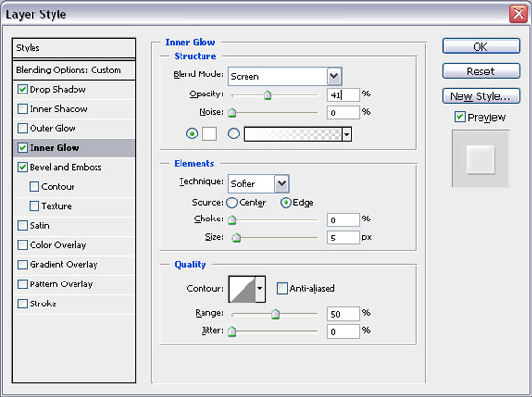Open the Technique dropdown
The height and width of the screenshot is (397, 532).
[282, 183]
